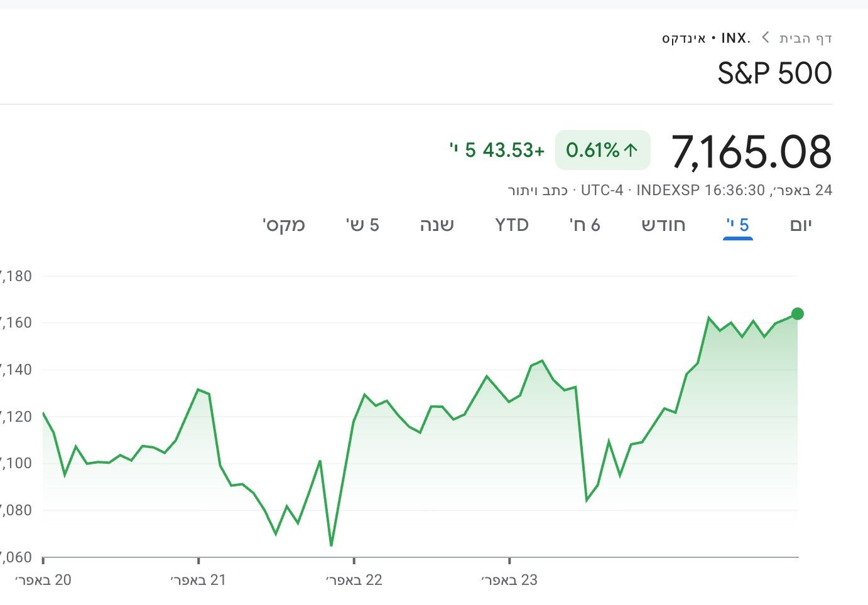Viewport: 868px width, 605px height.
Task: Click the breadcrumb chevron beside דף הבית
Action: click(x=766, y=38)
